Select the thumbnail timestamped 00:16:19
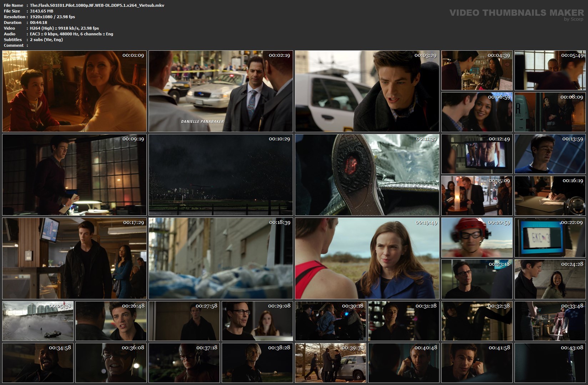 550,196
